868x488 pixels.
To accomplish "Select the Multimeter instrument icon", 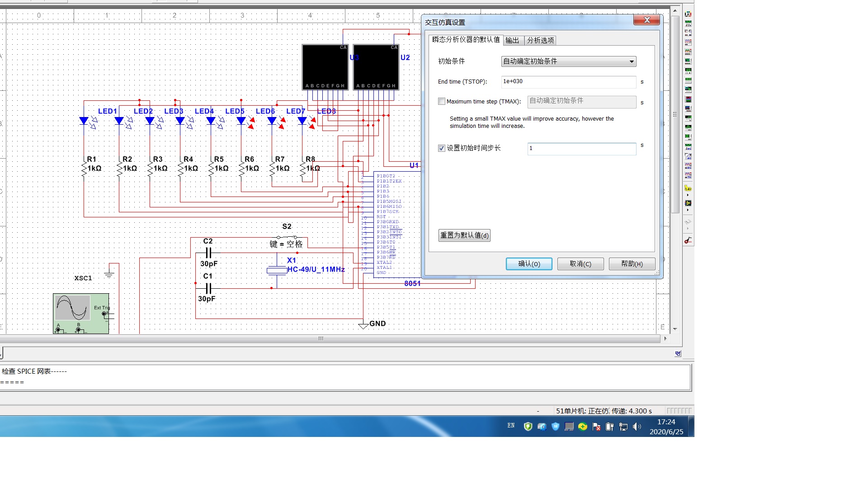I will [x=688, y=14].
